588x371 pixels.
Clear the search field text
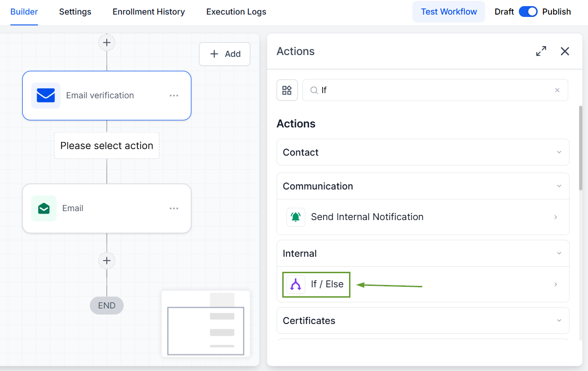[557, 90]
